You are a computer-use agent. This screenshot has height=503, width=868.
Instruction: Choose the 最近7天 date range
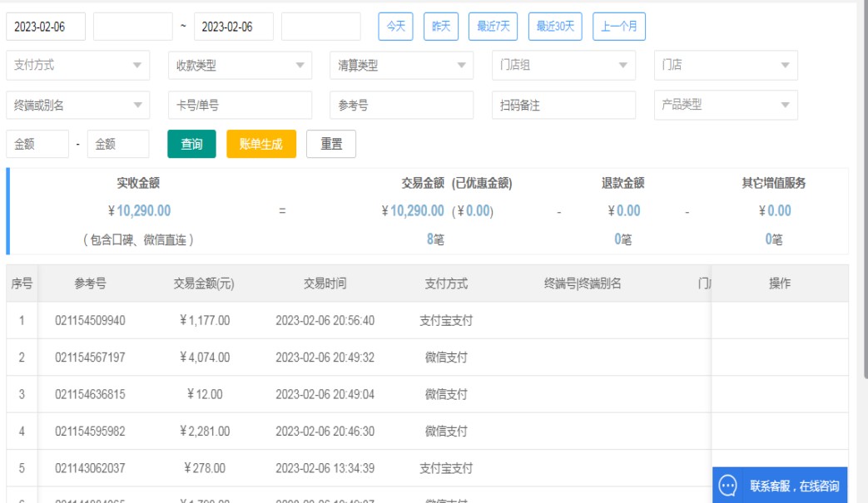coord(493,26)
